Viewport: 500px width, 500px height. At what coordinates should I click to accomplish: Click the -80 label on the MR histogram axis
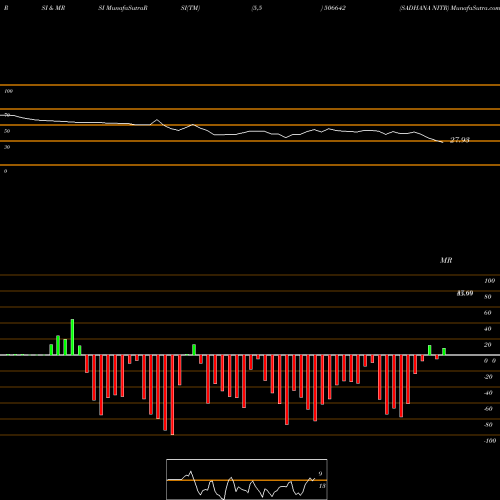488,425
